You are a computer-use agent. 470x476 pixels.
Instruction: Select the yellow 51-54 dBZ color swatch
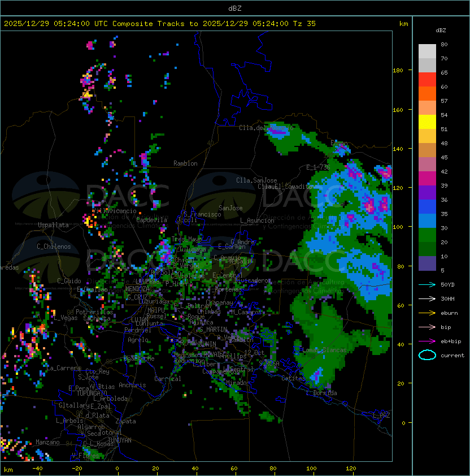tap(427, 122)
